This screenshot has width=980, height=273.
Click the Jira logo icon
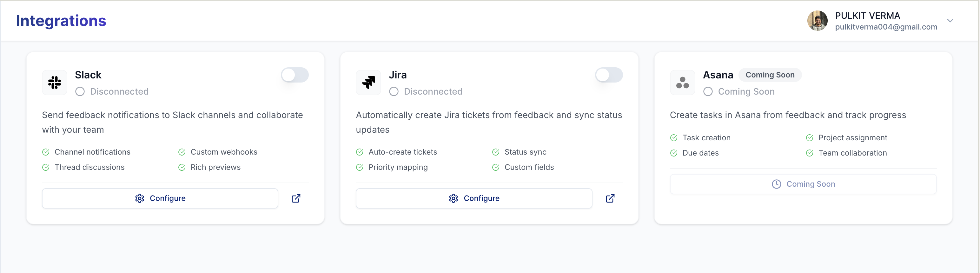click(368, 82)
